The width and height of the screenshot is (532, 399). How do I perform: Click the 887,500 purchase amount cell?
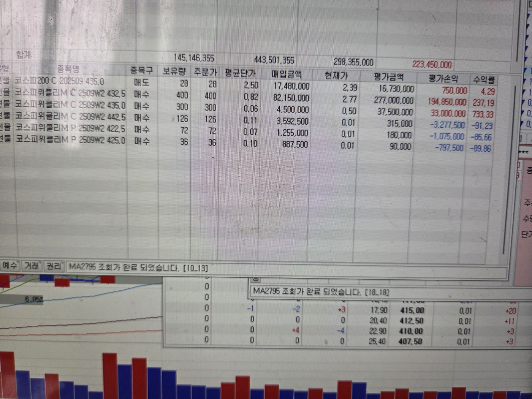coord(295,144)
